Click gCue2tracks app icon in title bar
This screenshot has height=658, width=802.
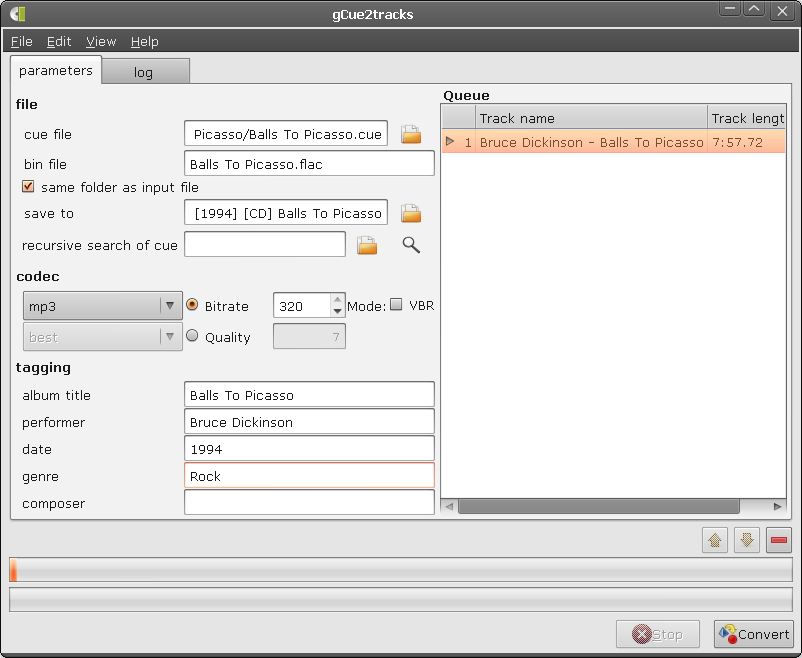pyautogui.click(x=18, y=14)
